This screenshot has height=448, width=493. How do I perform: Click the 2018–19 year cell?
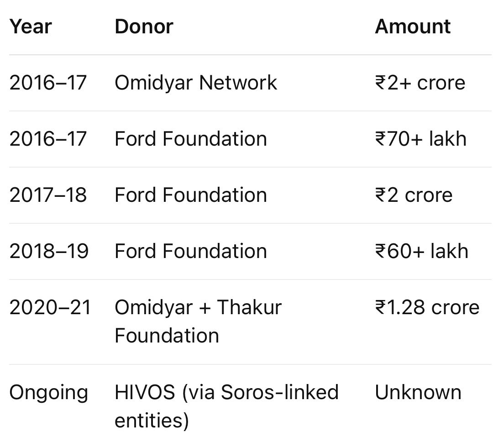[49, 251]
